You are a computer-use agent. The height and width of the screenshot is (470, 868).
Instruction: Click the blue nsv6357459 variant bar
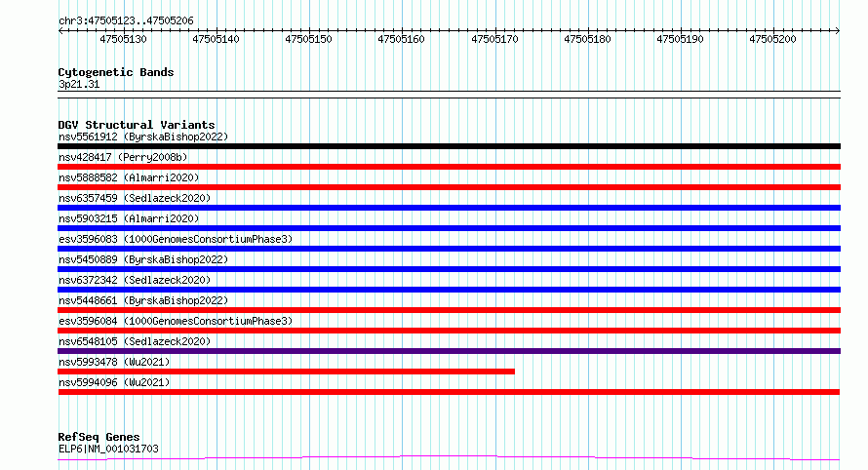point(449,208)
